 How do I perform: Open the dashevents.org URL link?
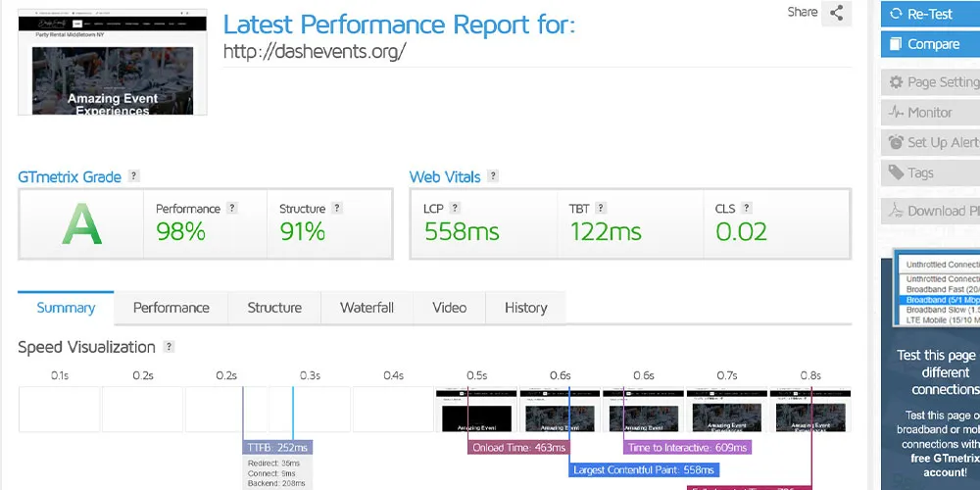pyautogui.click(x=315, y=51)
